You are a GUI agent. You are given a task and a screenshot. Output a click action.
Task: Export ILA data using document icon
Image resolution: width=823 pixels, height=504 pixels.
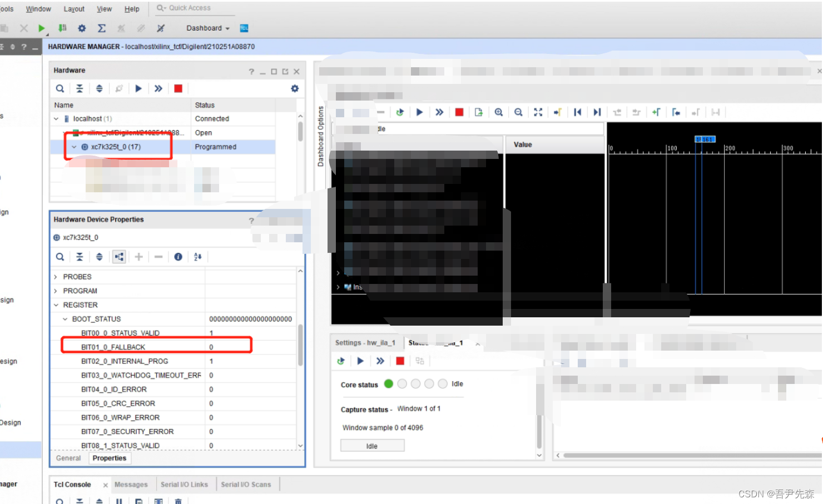478,112
